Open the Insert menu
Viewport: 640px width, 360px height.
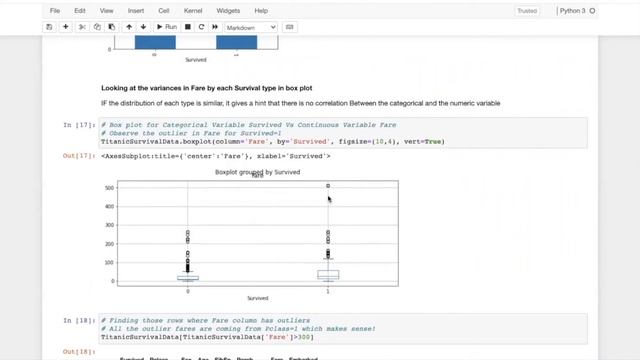pyautogui.click(x=136, y=11)
